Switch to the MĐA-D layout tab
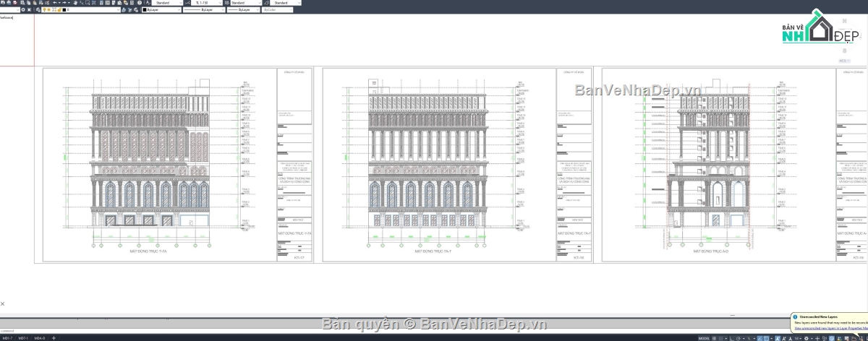 pyautogui.click(x=40, y=338)
